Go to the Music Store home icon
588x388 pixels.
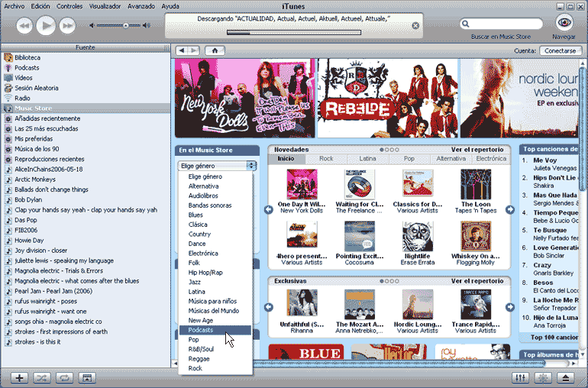coord(215,50)
